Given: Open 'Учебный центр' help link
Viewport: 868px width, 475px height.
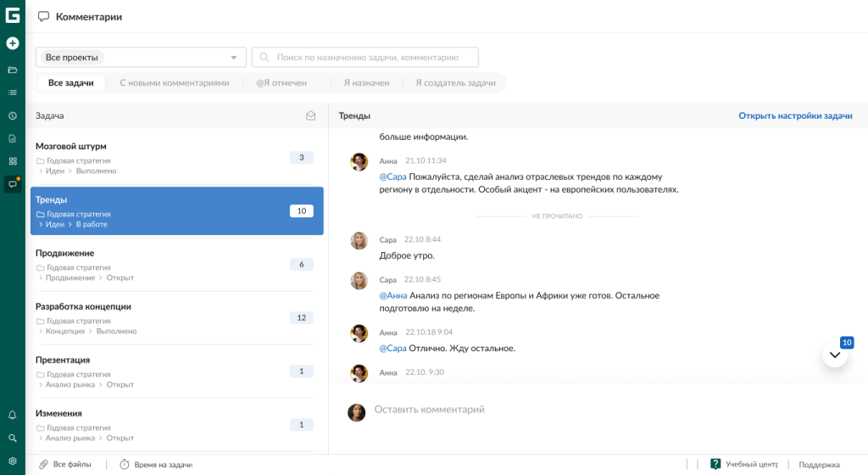Looking at the screenshot, I should click(x=744, y=464).
